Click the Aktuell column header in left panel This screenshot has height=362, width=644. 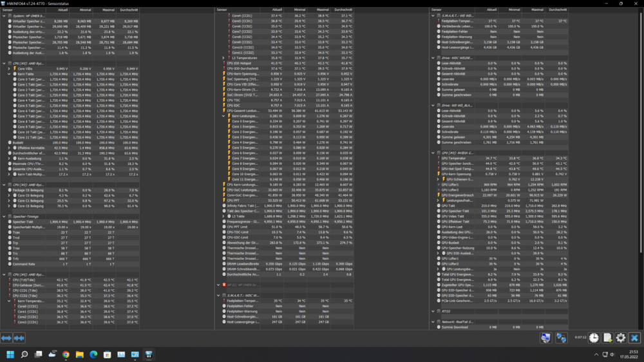[x=62, y=10]
